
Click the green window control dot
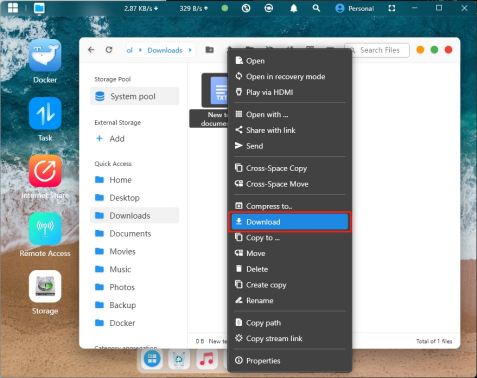tap(434, 50)
